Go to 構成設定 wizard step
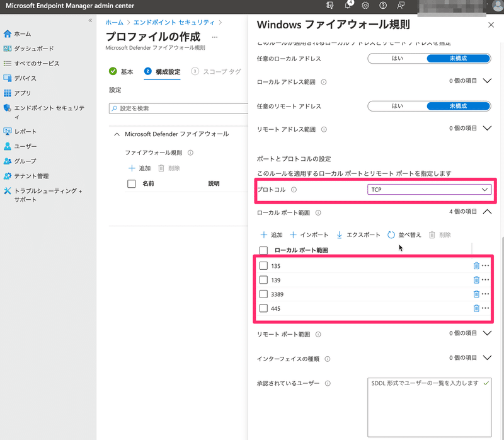Screen dimensions: 504x440 click(x=163, y=71)
